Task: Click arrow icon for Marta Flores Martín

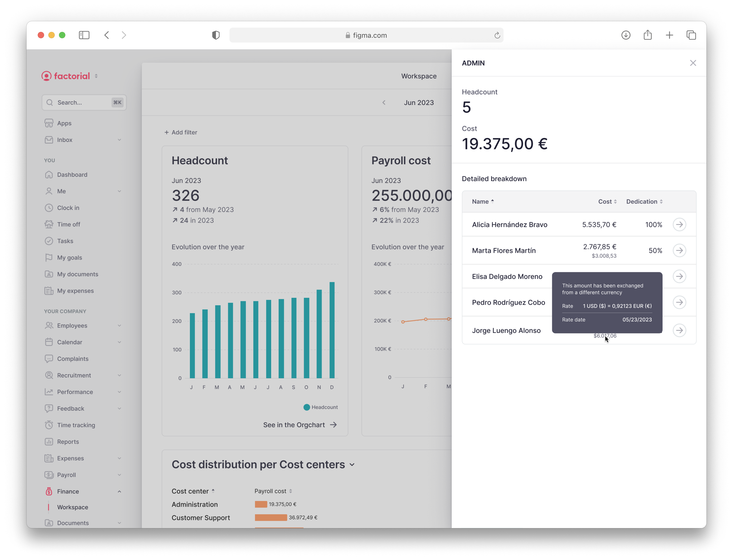Action: coord(679,250)
